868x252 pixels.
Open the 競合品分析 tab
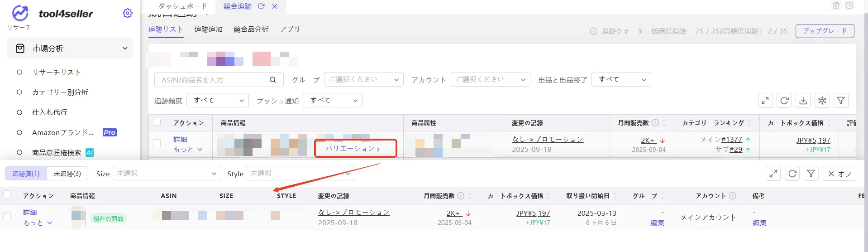pyautogui.click(x=251, y=29)
